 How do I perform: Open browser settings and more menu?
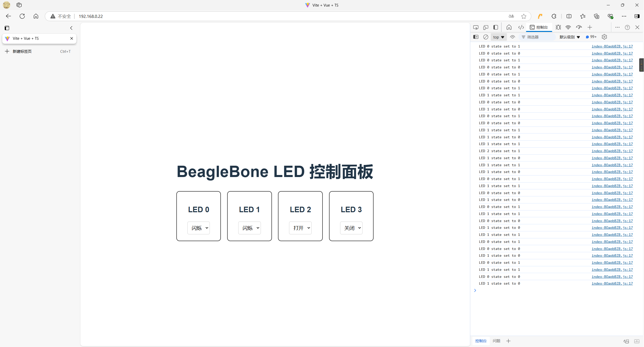pyautogui.click(x=624, y=16)
